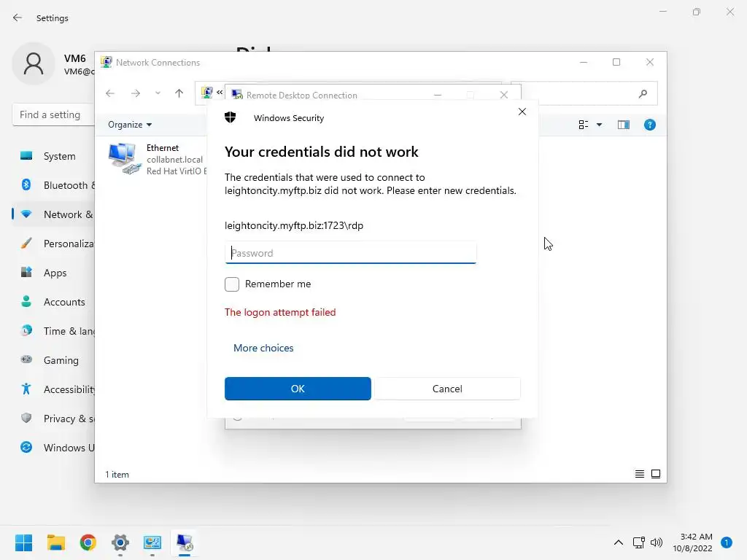This screenshot has height=560, width=747.
Task: Open Accounts settings category
Action: pos(54,302)
